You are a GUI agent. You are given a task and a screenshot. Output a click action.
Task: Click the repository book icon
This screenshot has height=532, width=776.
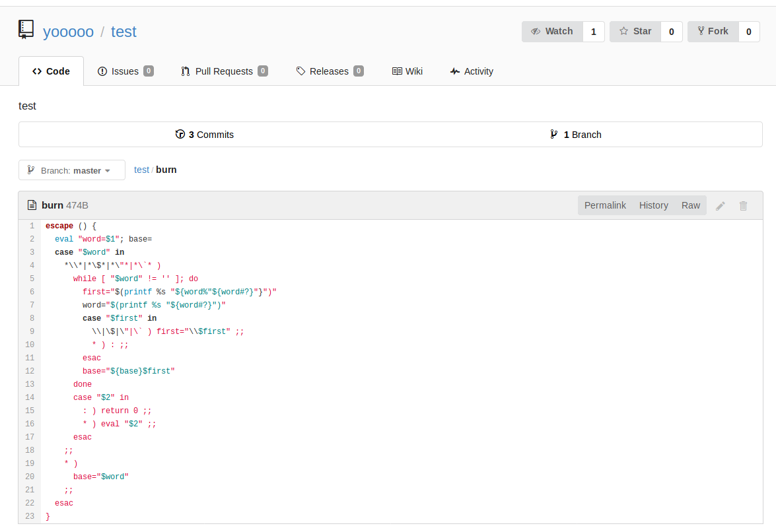coord(26,30)
